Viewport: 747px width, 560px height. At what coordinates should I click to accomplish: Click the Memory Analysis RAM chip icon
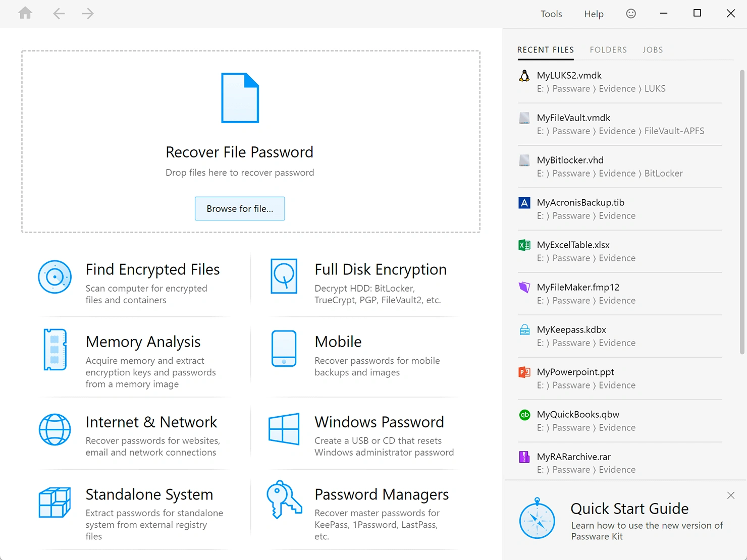[x=55, y=349]
